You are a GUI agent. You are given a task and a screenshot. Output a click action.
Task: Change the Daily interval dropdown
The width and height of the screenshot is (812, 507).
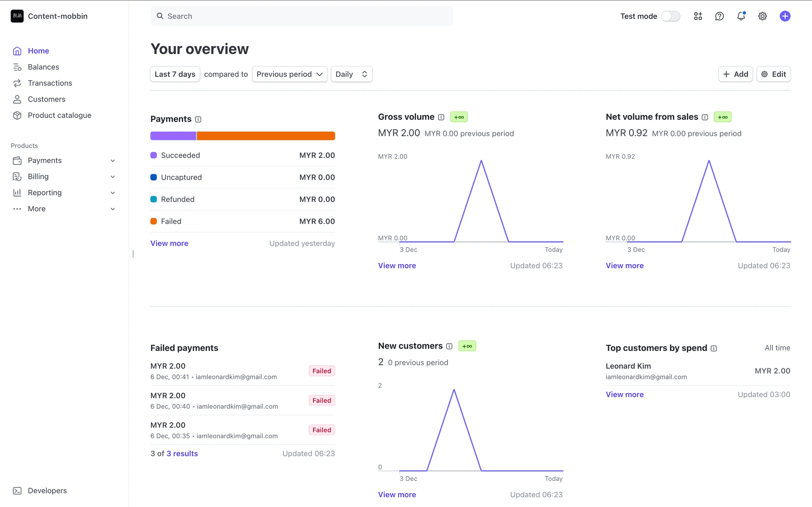[x=351, y=74]
